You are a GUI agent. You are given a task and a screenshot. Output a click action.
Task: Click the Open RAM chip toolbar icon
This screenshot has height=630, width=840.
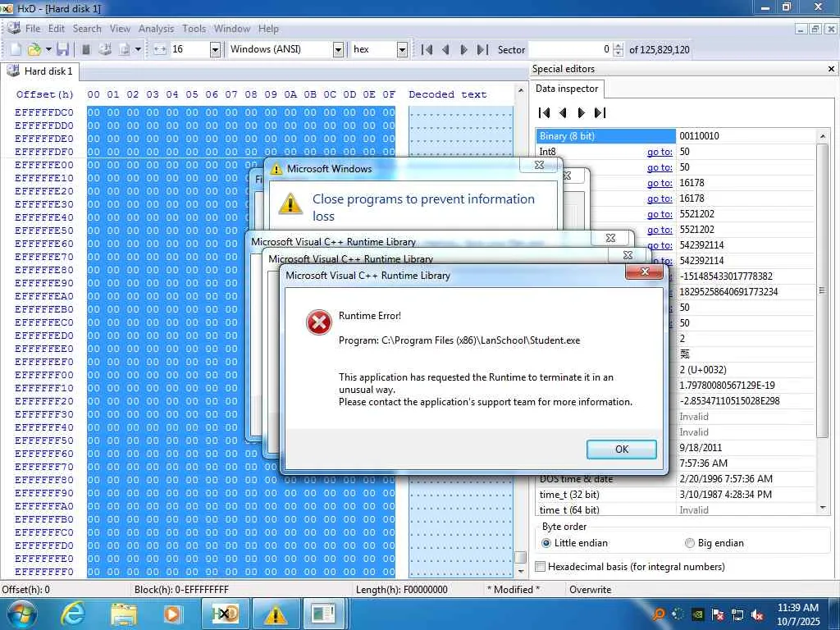point(85,49)
